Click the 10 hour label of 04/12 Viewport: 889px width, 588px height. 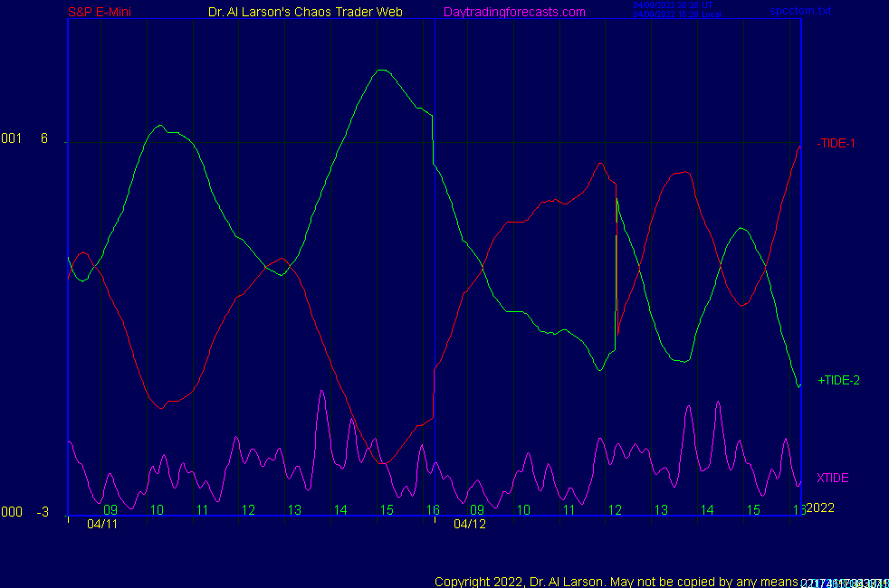point(523,510)
